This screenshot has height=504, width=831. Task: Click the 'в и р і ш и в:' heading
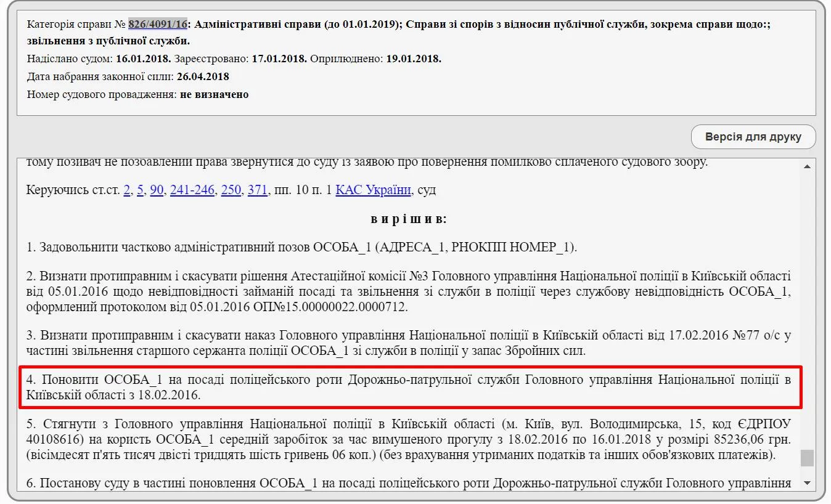[409, 219]
